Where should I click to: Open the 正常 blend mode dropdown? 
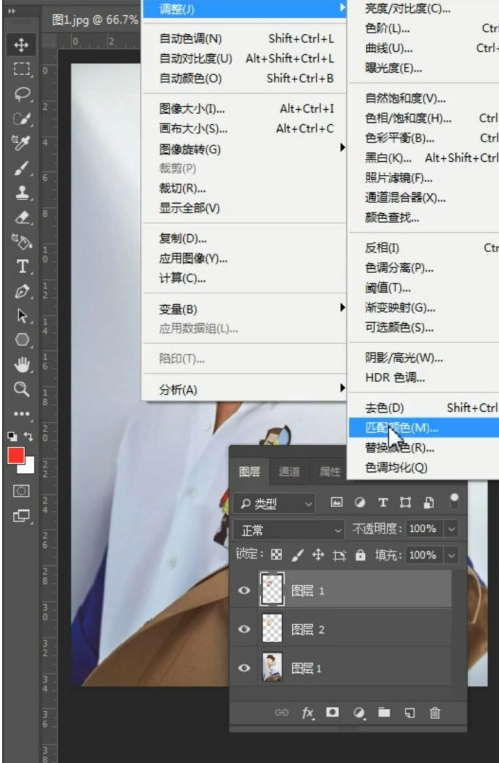[289, 530]
